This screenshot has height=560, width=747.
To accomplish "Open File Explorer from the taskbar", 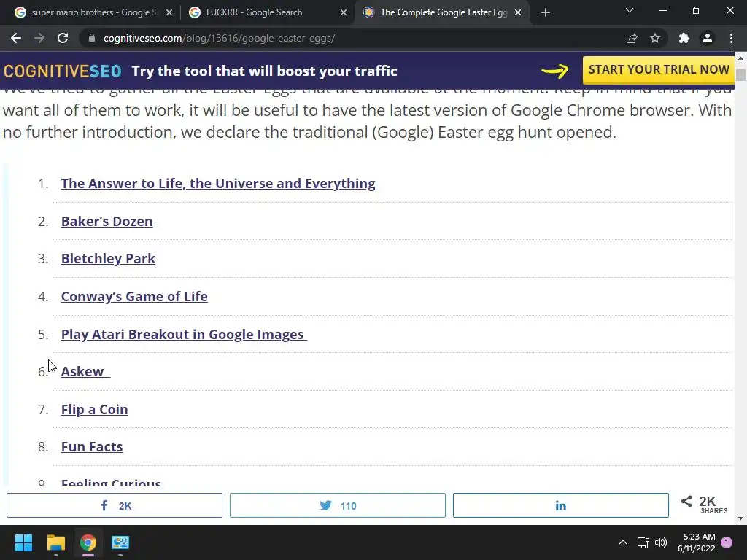I will pyautogui.click(x=55, y=542).
